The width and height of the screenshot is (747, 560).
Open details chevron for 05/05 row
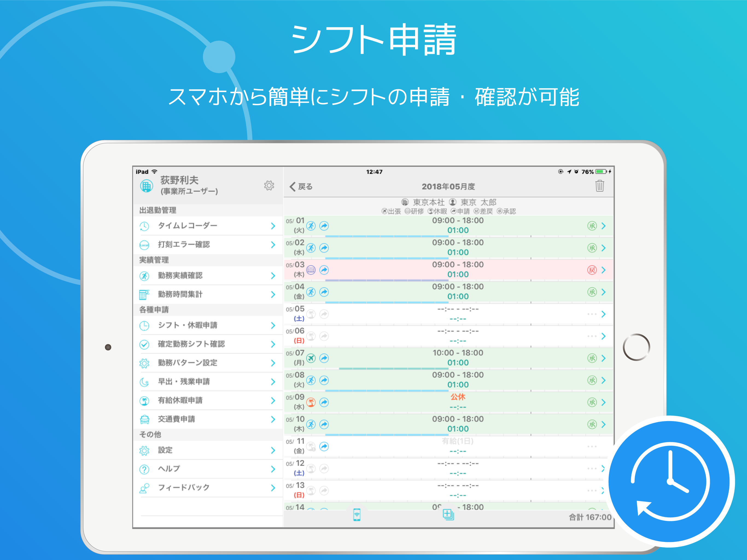coord(603,314)
